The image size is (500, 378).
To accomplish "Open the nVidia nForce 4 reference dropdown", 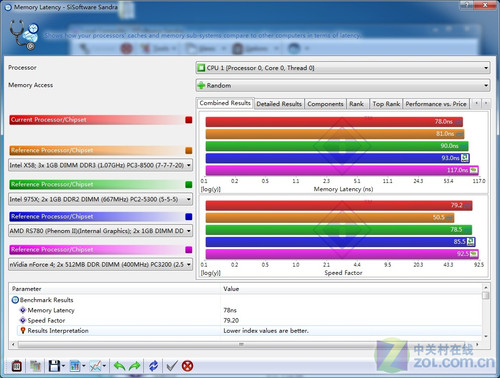I will tap(100, 264).
